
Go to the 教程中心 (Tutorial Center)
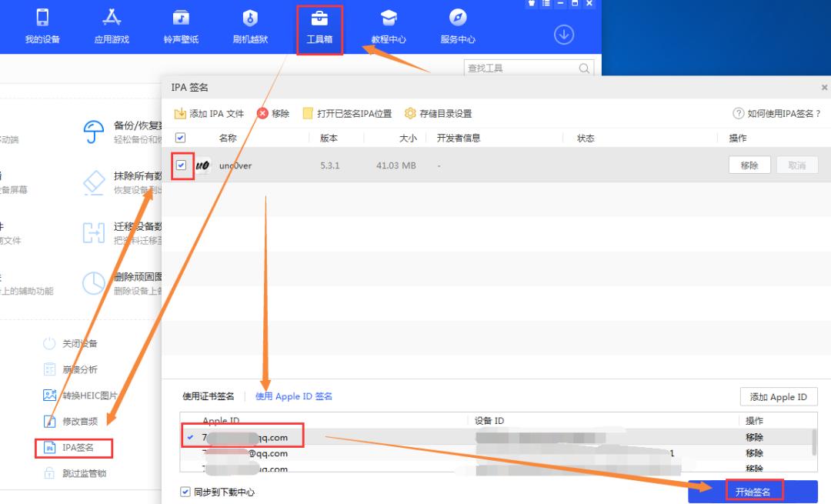click(x=389, y=25)
